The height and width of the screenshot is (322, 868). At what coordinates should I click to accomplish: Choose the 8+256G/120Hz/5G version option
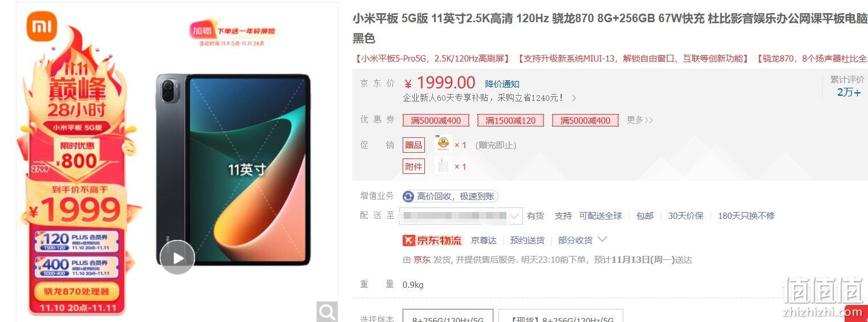click(448, 316)
